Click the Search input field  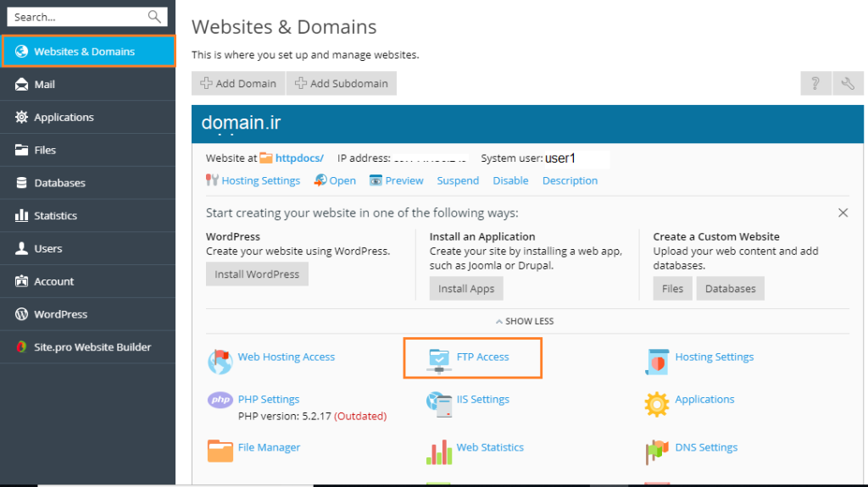click(x=78, y=17)
